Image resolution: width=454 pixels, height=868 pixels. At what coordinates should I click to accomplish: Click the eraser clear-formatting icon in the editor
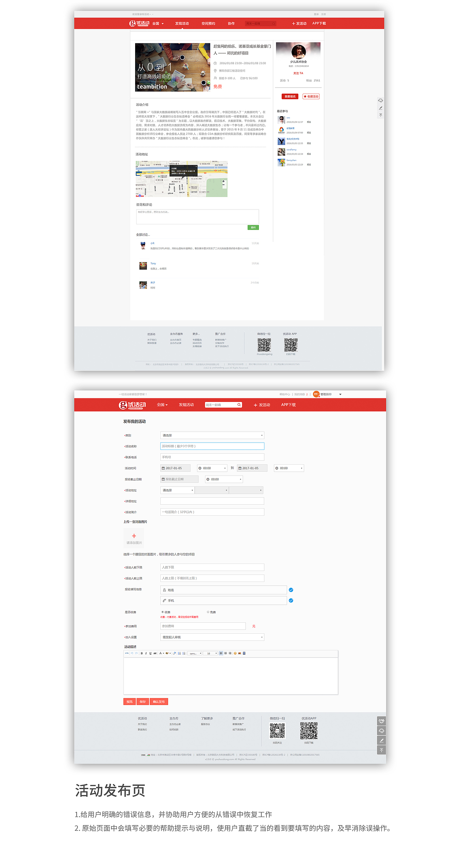174,653
